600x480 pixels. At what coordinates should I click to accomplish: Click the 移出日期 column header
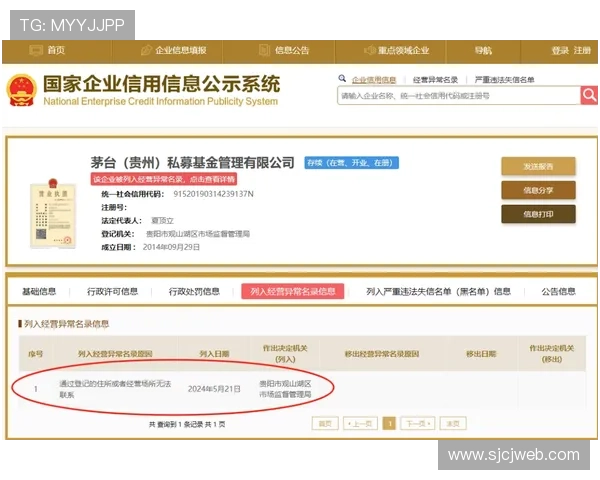pos(481,354)
